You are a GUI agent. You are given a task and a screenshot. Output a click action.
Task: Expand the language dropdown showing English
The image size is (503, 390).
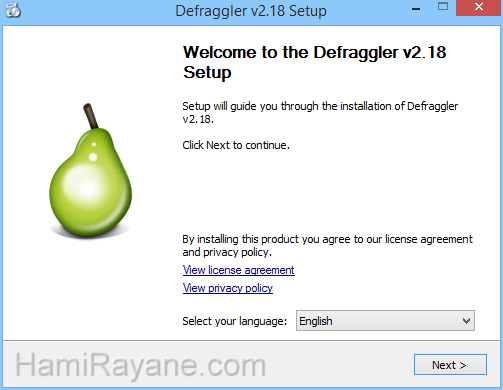[x=385, y=321]
